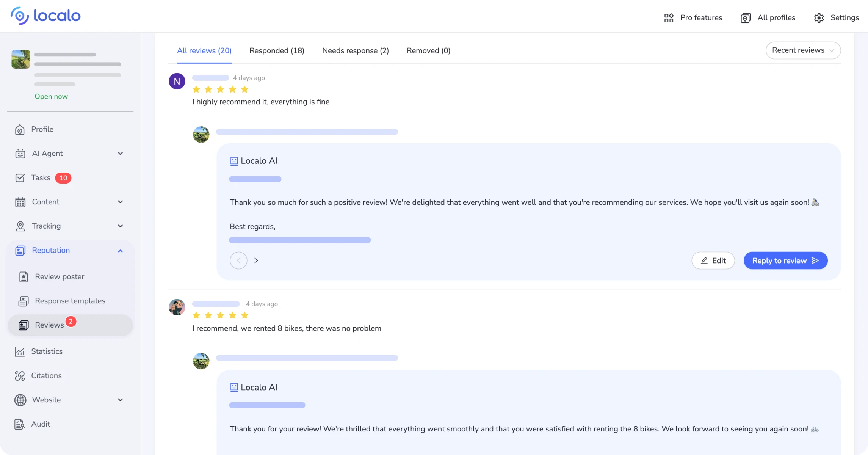
Task: Expand the Content section chevron
Action: [120, 202]
